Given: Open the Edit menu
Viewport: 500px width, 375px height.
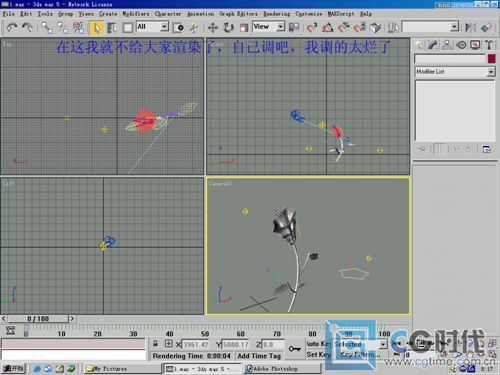Looking at the screenshot, I should click(x=26, y=14).
